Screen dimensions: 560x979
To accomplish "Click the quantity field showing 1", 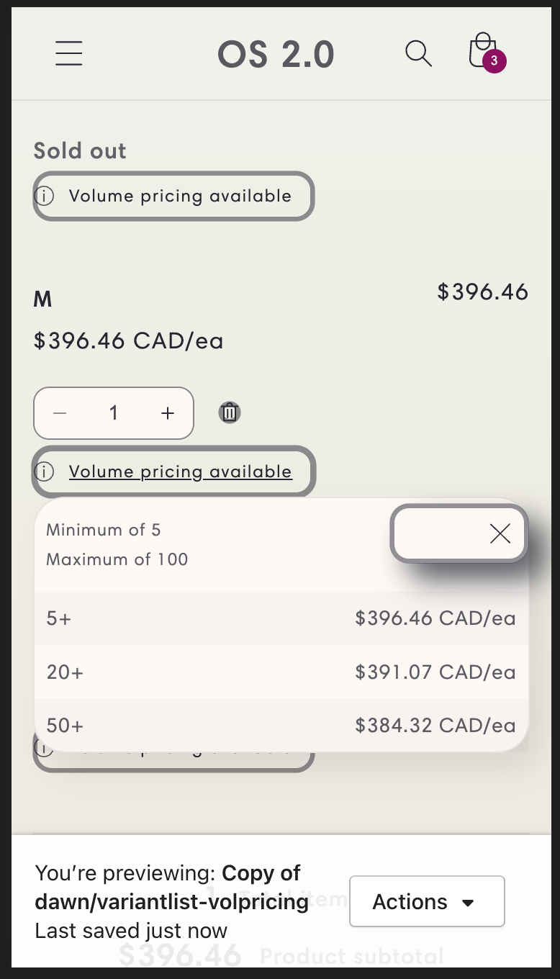I will (113, 413).
